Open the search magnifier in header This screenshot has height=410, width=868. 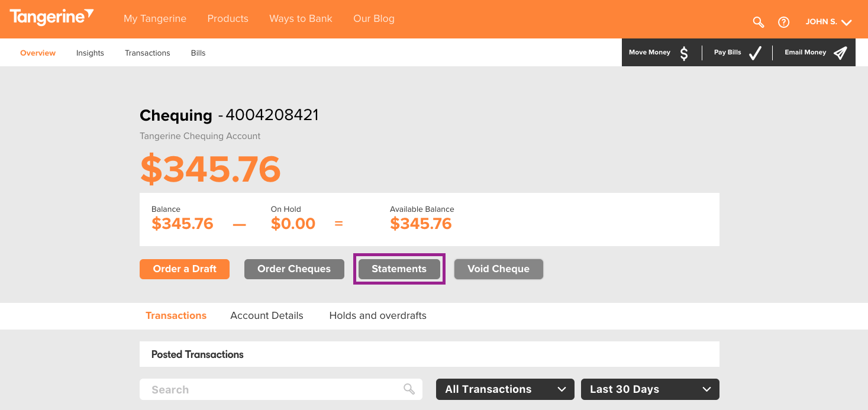click(758, 22)
